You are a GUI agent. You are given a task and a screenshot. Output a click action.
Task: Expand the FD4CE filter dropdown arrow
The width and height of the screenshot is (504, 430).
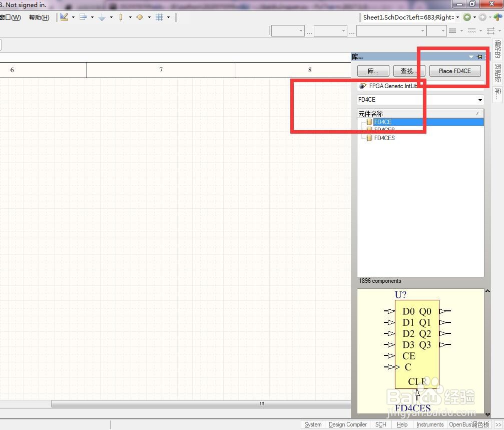480,100
